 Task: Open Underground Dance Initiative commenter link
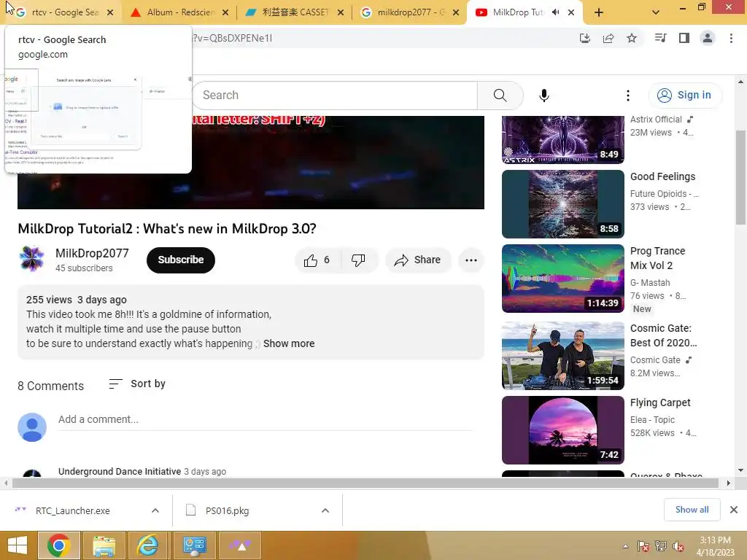pyautogui.click(x=120, y=472)
